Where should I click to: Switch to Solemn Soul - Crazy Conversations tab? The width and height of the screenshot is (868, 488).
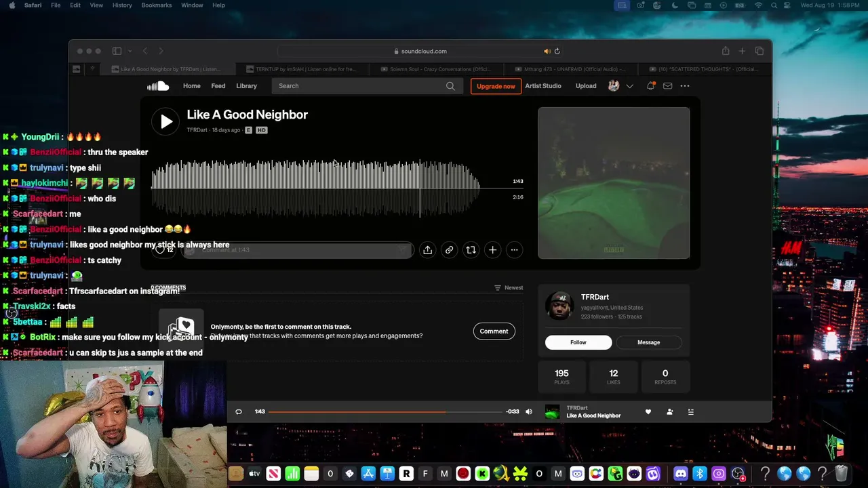tap(437, 69)
